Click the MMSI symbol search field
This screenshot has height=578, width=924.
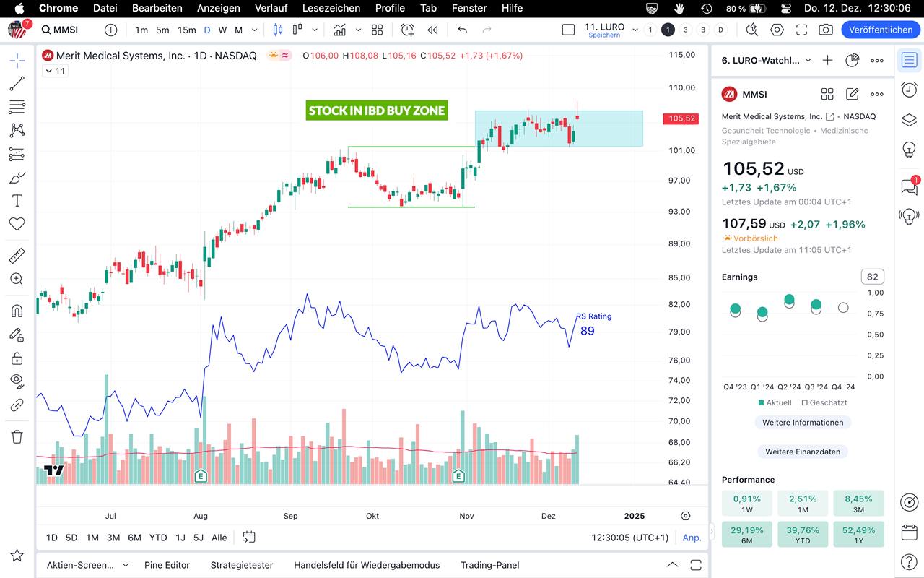click(65, 30)
